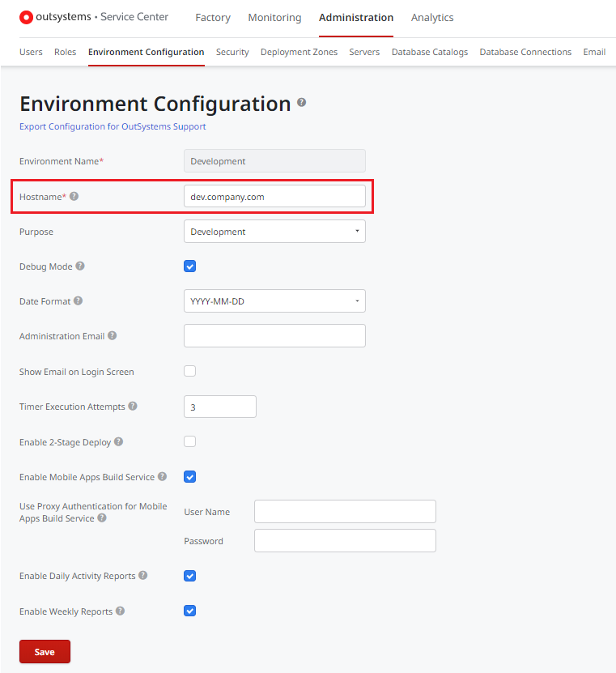Click inside the Administration Email field
616x673 pixels.
coord(274,335)
